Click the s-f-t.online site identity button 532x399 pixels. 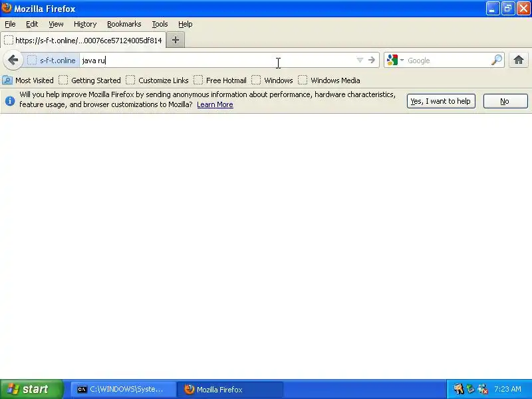(52, 61)
